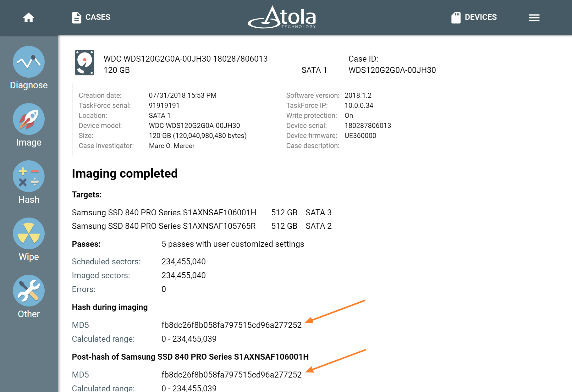572x392 pixels.
Task: Click the Case investigator name Marc O. Mercer
Action: click(x=172, y=146)
